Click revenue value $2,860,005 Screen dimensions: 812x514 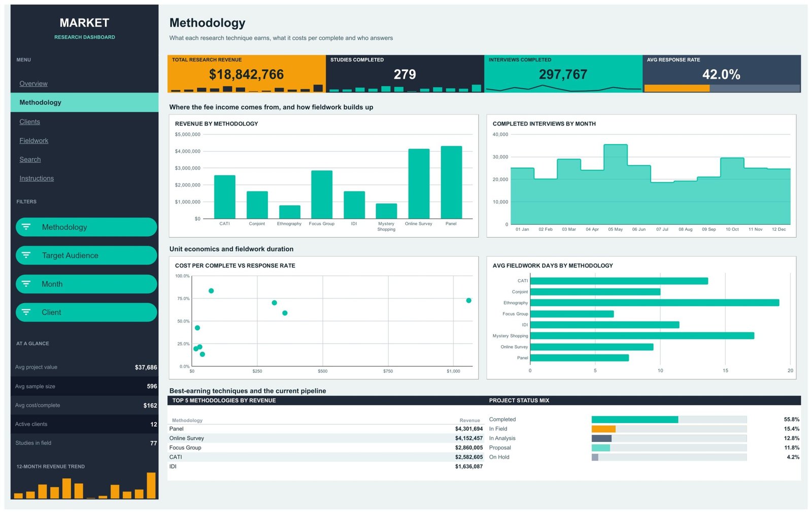point(469,448)
